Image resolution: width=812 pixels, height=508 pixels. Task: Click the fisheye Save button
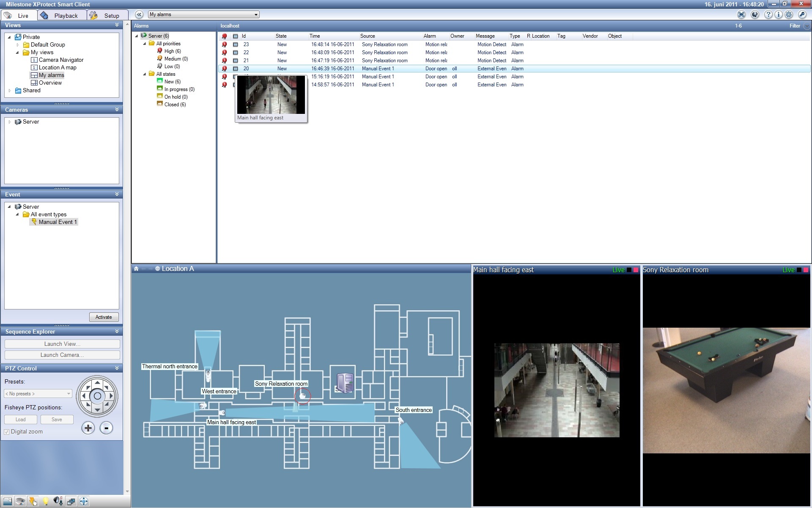[x=57, y=420]
